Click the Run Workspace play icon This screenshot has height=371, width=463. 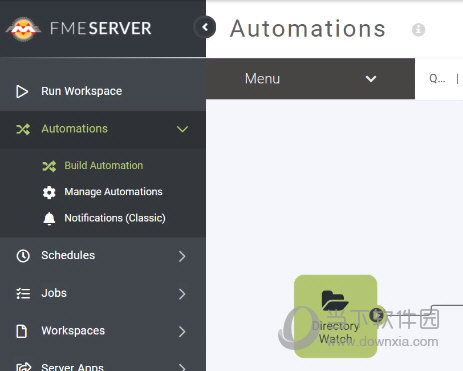22,91
